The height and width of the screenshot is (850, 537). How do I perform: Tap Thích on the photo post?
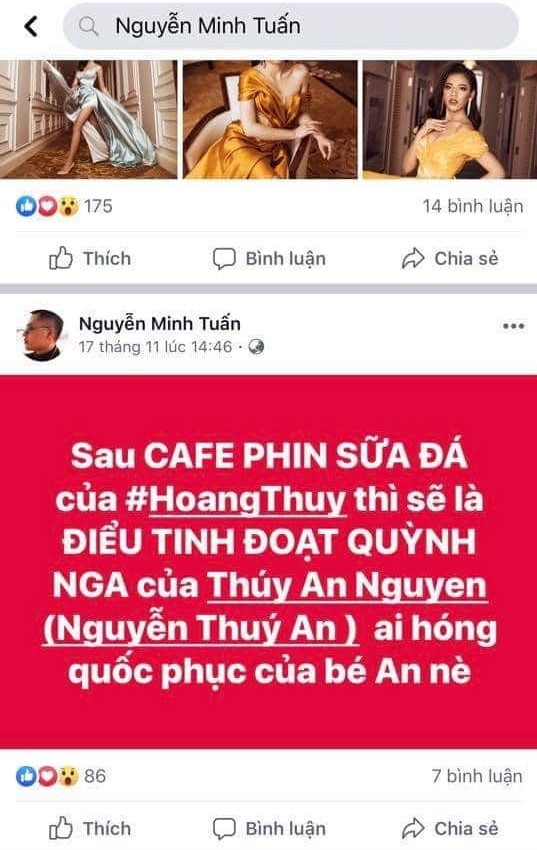point(90,259)
